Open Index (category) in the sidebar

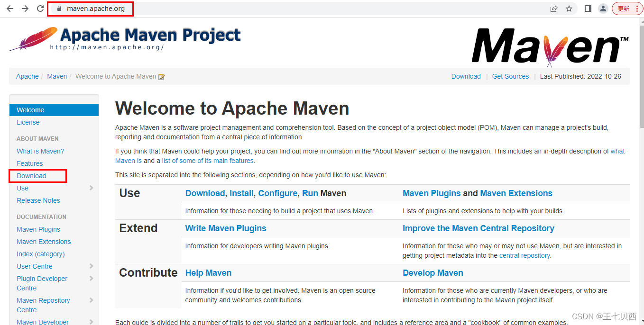41,254
